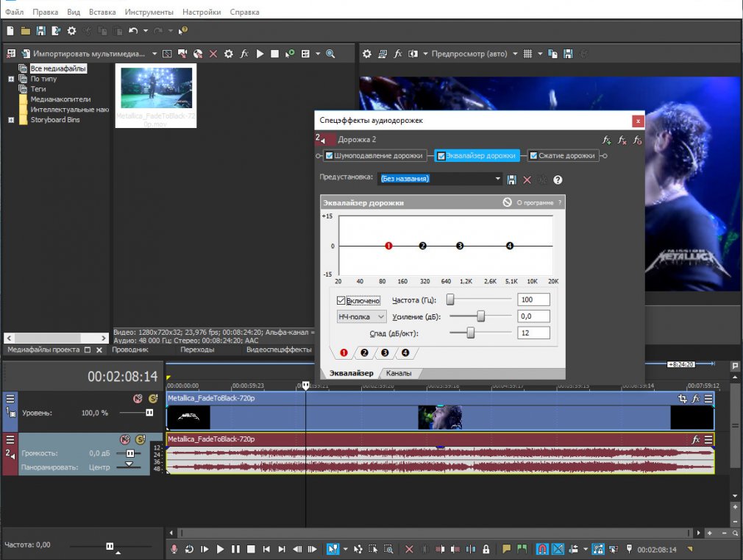743x560 pixels.
Task: Open plug-in help via the question mark
Action: (558, 180)
